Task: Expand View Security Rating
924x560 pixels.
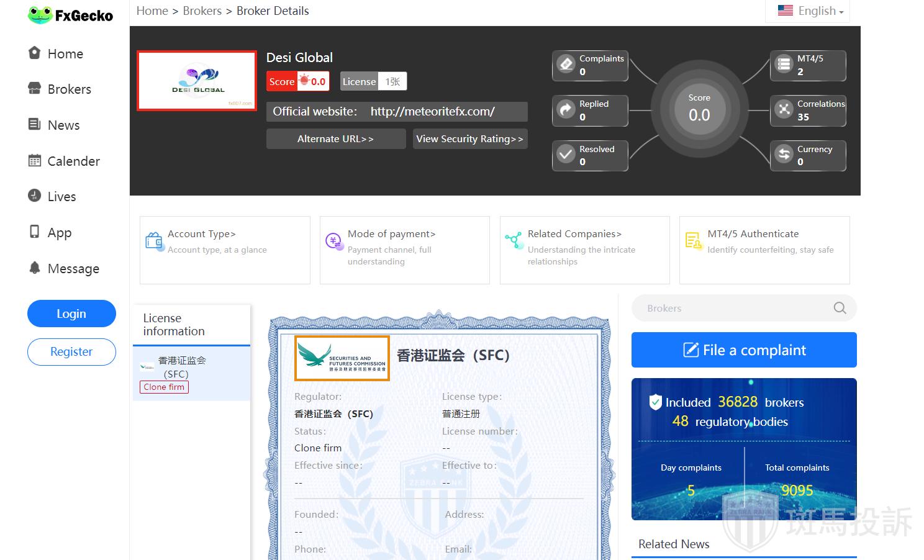Action: tap(469, 139)
